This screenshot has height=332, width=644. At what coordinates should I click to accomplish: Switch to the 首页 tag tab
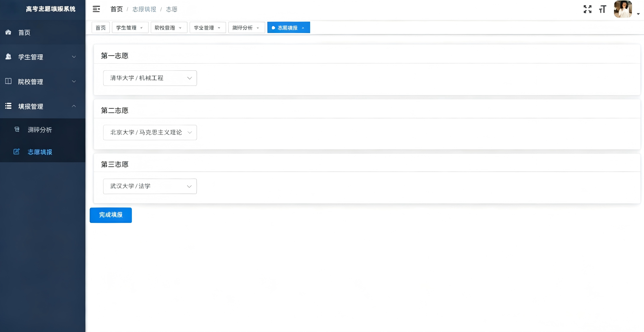tap(101, 27)
